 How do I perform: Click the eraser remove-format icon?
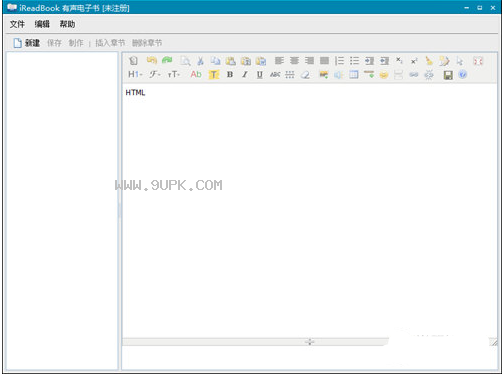click(305, 75)
